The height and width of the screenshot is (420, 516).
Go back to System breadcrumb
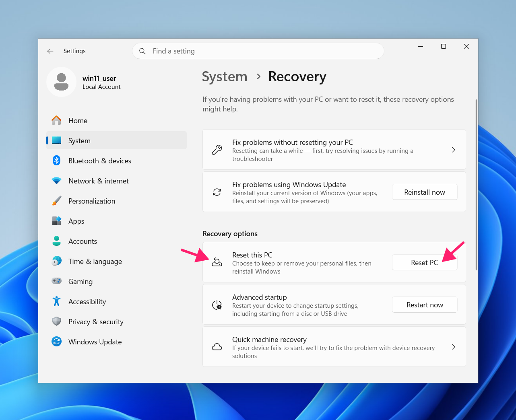pyautogui.click(x=225, y=76)
